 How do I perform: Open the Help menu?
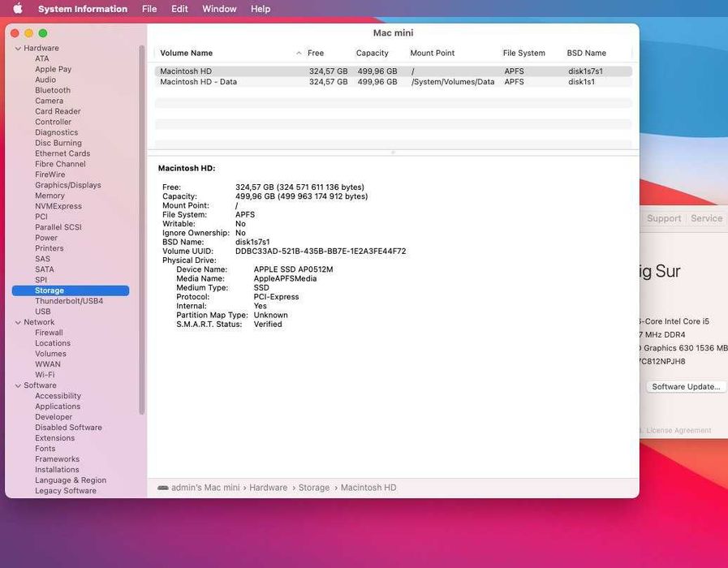[261, 9]
